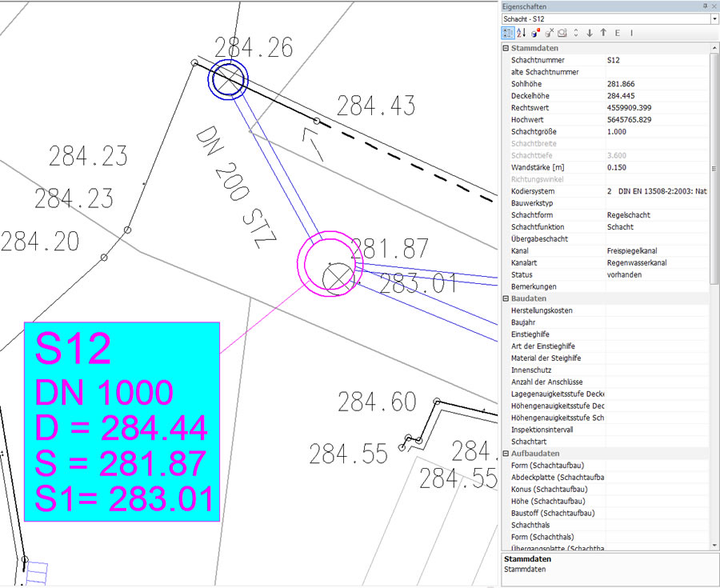Click the scrollbar down arrow in properties
The image size is (720, 588).
[x=714, y=546]
